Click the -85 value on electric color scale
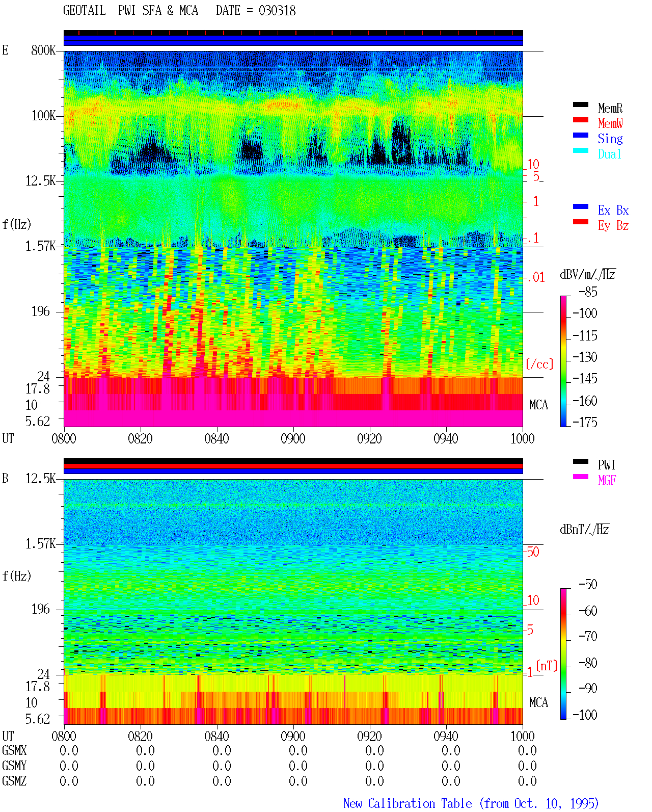The width and height of the screenshot is (652, 812). [x=588, y=292]
